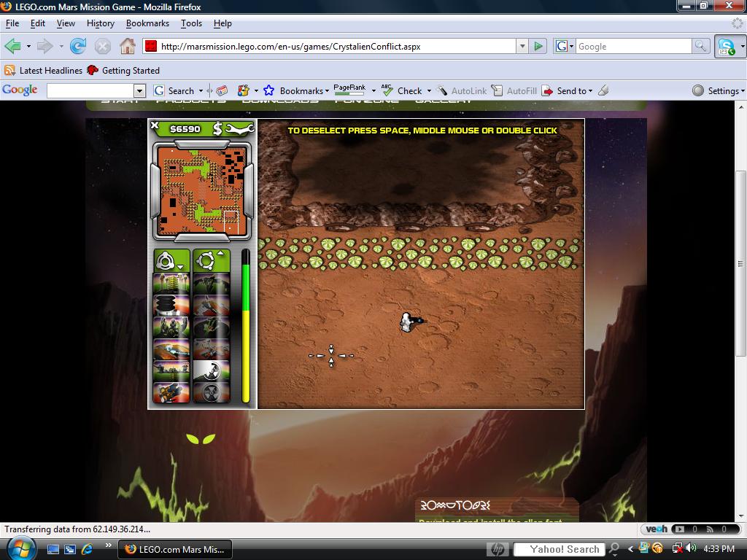
Task: Open the Tools menu
Action: pos(191,23)
